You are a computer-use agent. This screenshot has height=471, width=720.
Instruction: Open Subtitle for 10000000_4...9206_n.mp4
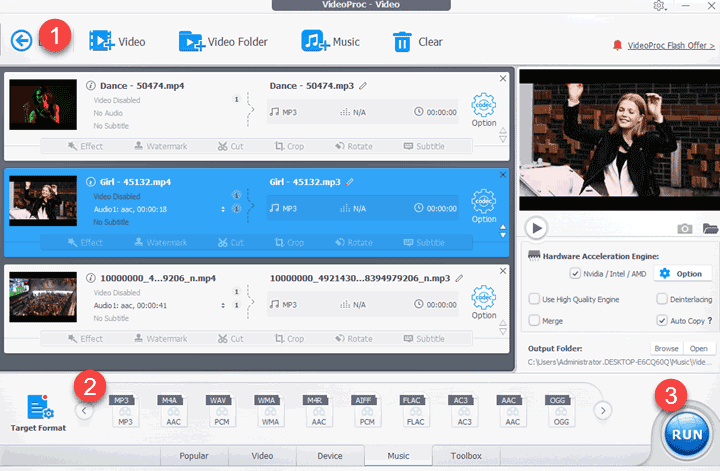(424, 338)
